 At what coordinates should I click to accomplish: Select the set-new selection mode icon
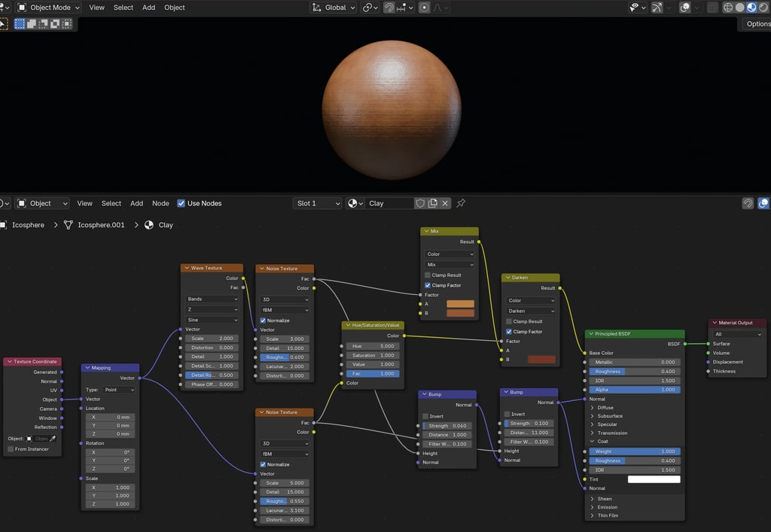coord(20,23)
